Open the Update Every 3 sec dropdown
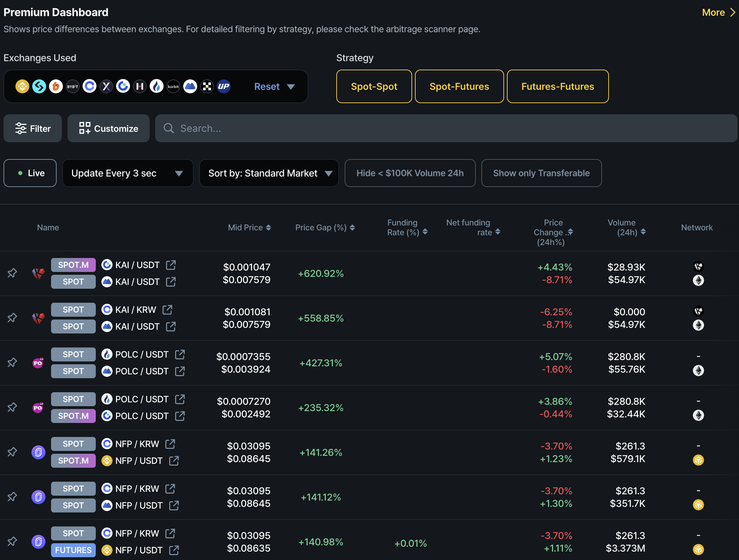 128,173
